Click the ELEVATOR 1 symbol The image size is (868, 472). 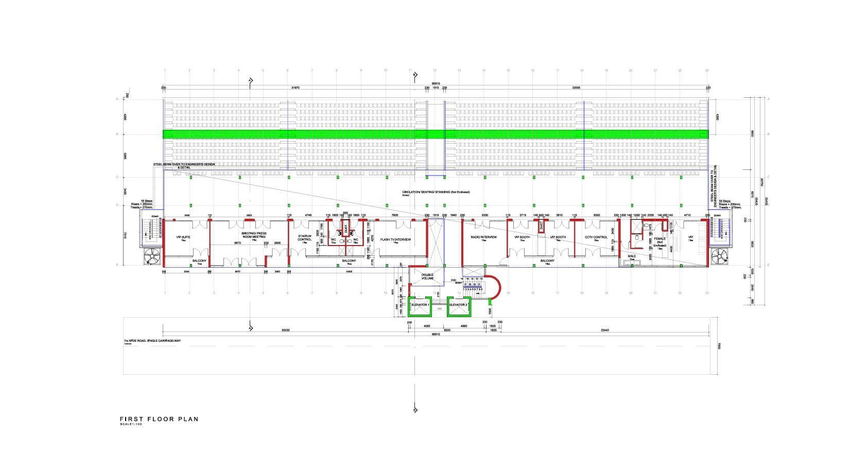(x=420, y=305)
